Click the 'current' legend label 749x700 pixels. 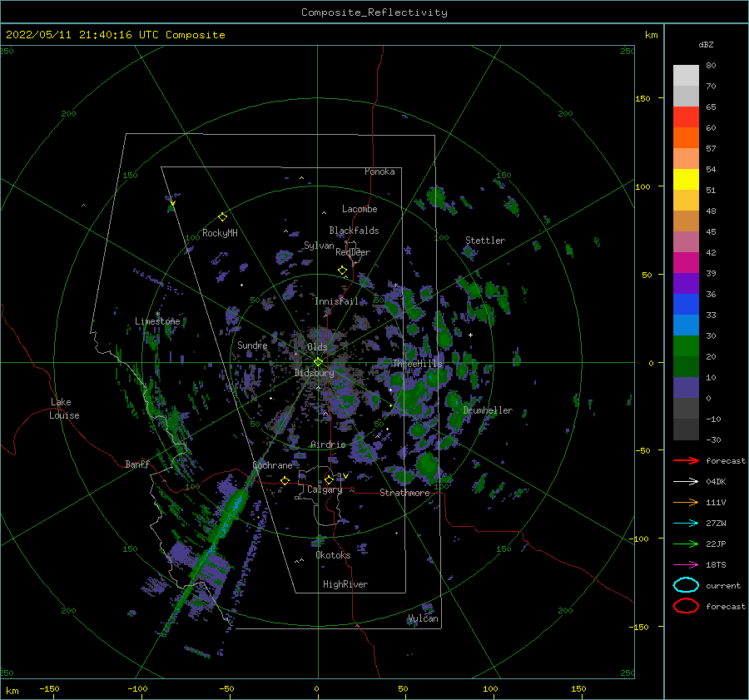tap(723, 586)
